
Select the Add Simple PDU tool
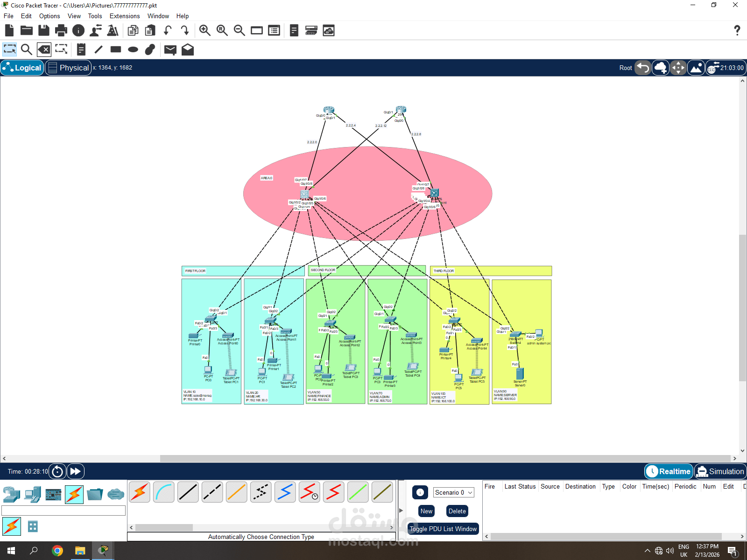[x=170, y=49]
